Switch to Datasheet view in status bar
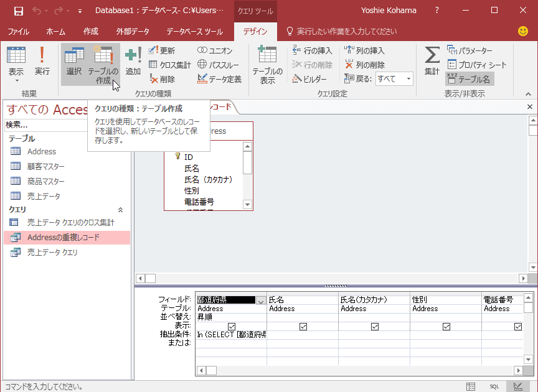Screen dimensions: 538x392 point(471,386)
